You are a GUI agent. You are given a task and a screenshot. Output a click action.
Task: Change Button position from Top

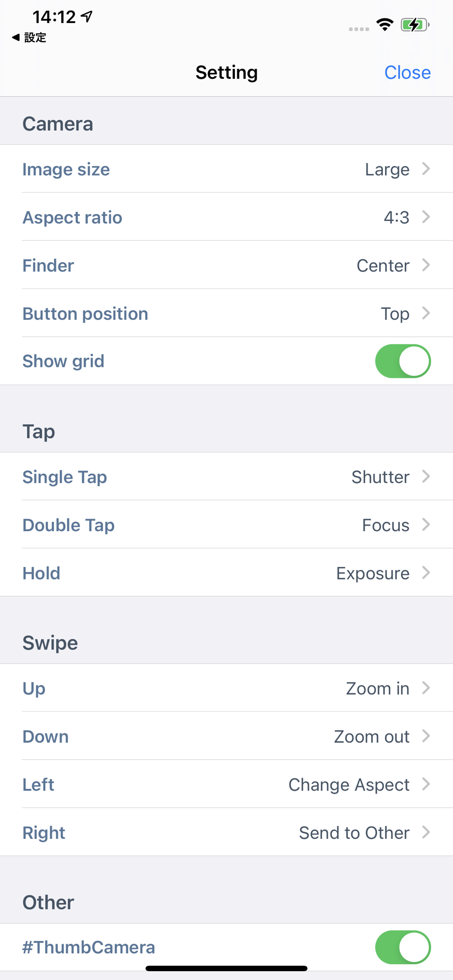click(x=226, y=313)
